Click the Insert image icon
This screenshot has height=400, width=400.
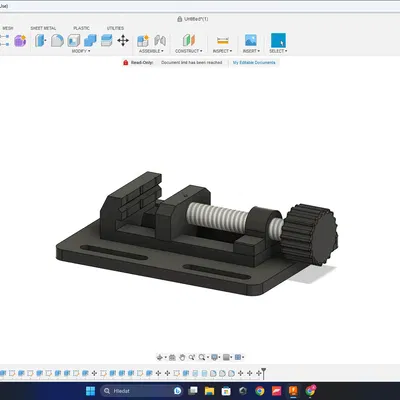251,40
